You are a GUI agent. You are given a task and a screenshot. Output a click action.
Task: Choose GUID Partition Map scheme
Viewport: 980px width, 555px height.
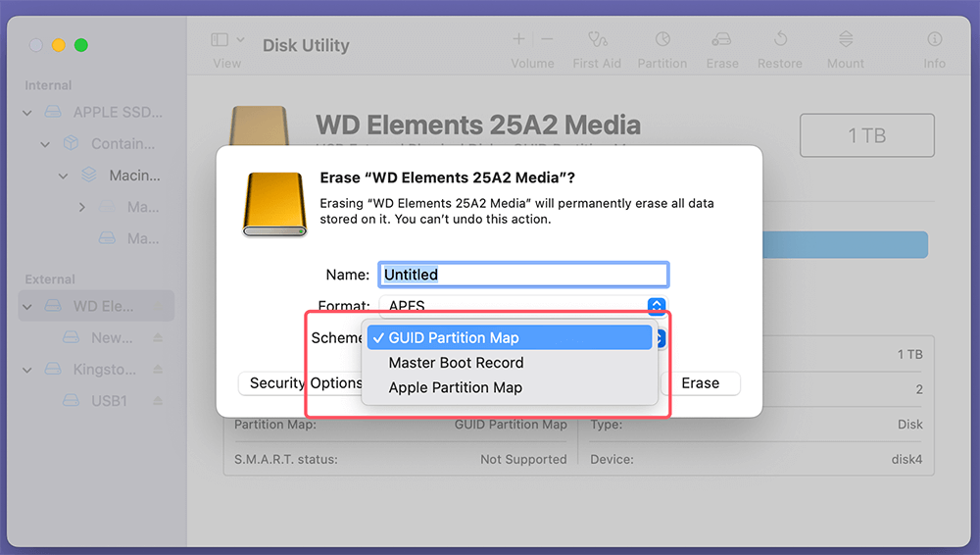click(510, 338)
